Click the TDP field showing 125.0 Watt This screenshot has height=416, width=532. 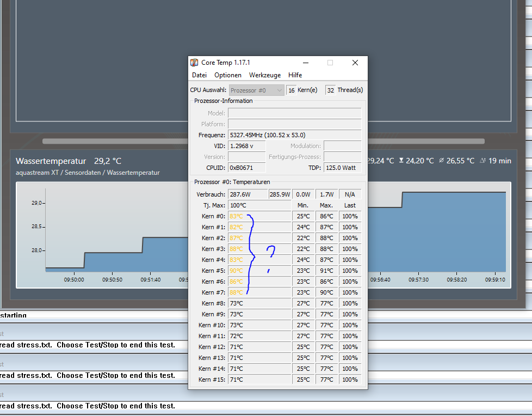tap(342, 168)
